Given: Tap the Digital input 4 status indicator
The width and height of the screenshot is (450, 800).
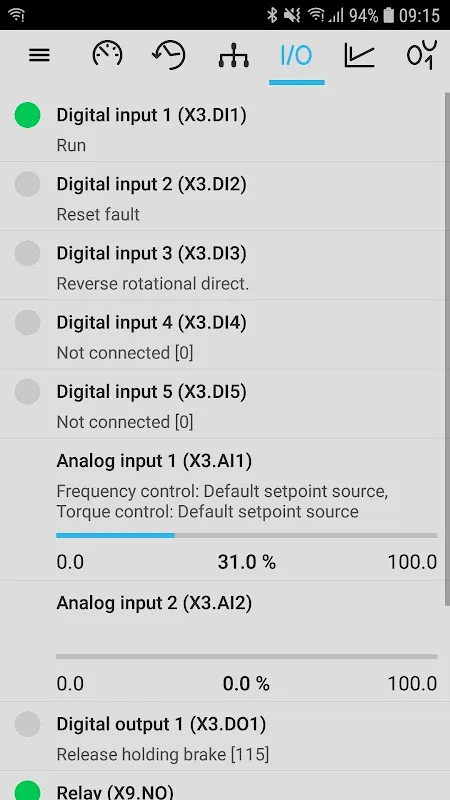Looking at the screenshot, I should 28,322.
